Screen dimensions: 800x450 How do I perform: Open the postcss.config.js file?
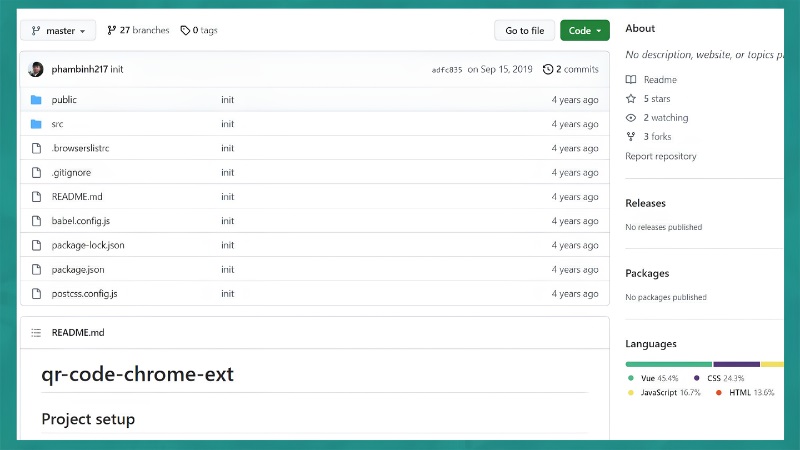(x=85, y=294)
